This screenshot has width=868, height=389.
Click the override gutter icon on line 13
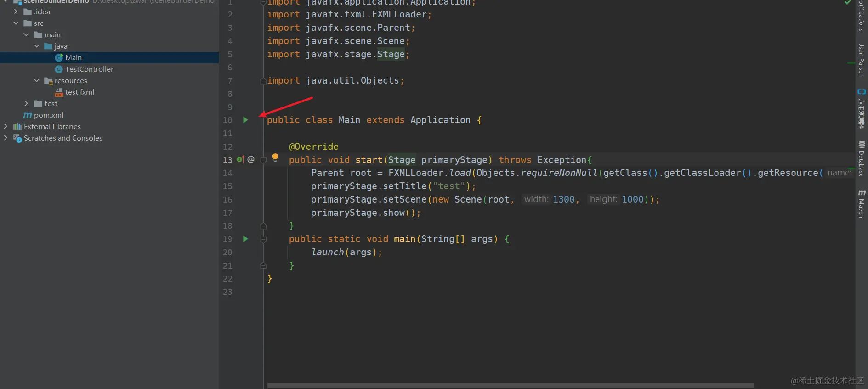point(240,159)
